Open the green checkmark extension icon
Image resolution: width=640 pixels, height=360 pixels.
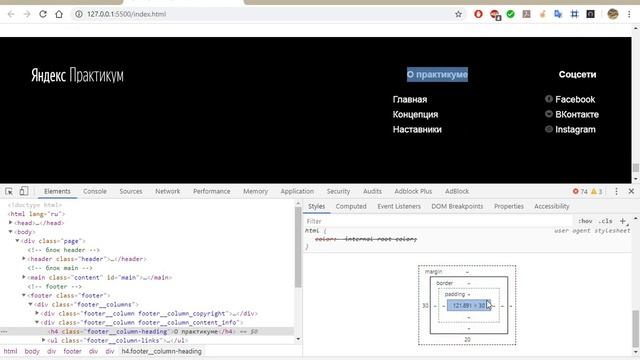(x=510, y=14)
